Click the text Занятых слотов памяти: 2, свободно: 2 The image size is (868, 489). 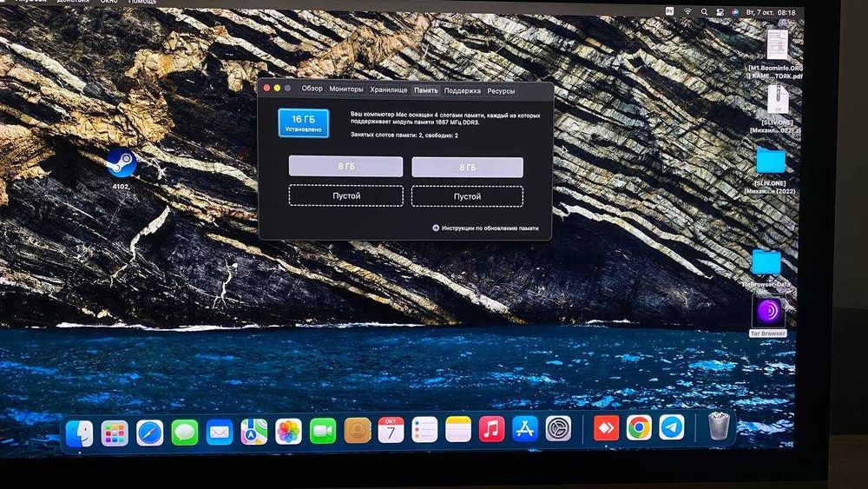point(404,135)
